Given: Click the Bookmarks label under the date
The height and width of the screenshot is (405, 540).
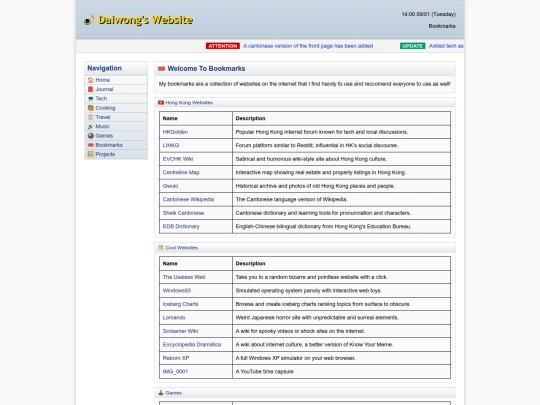Looking at the screenshot, I should click(442, 26).
